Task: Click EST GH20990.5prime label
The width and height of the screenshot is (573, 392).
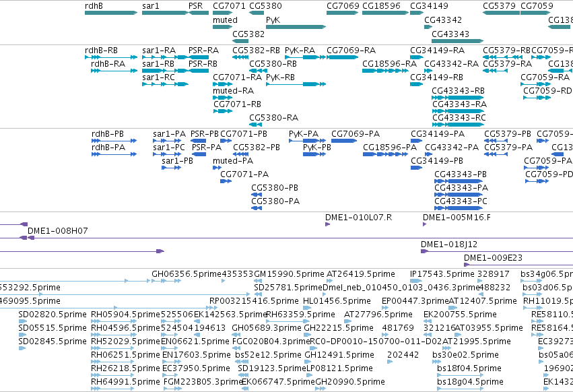Action: (x=350, y=382)
